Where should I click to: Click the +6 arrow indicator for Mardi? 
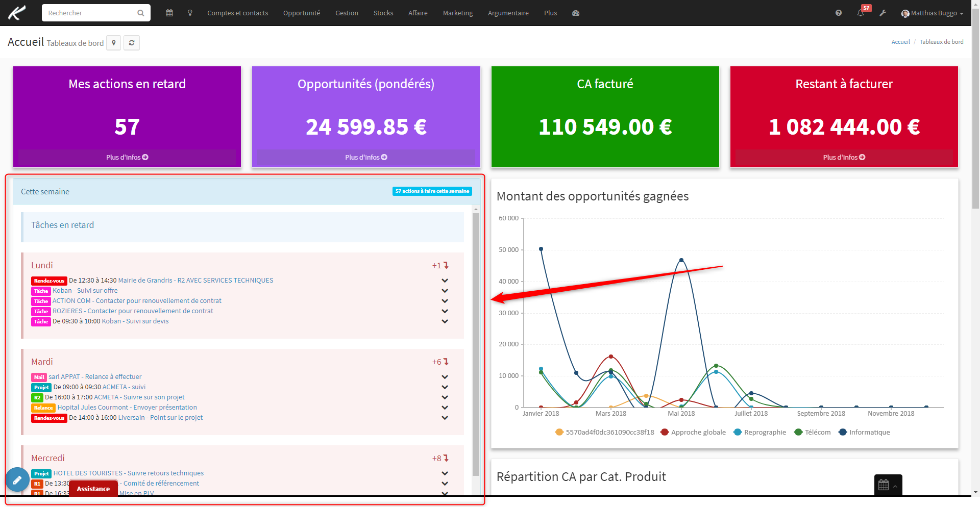tap(440, 362)
